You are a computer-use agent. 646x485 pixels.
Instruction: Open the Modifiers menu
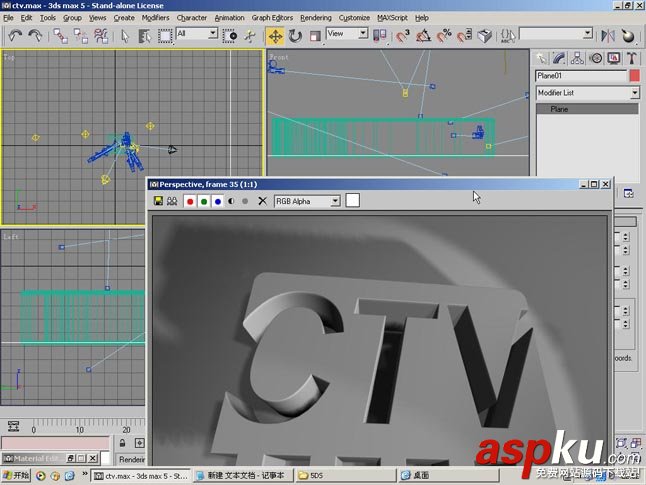155,18
